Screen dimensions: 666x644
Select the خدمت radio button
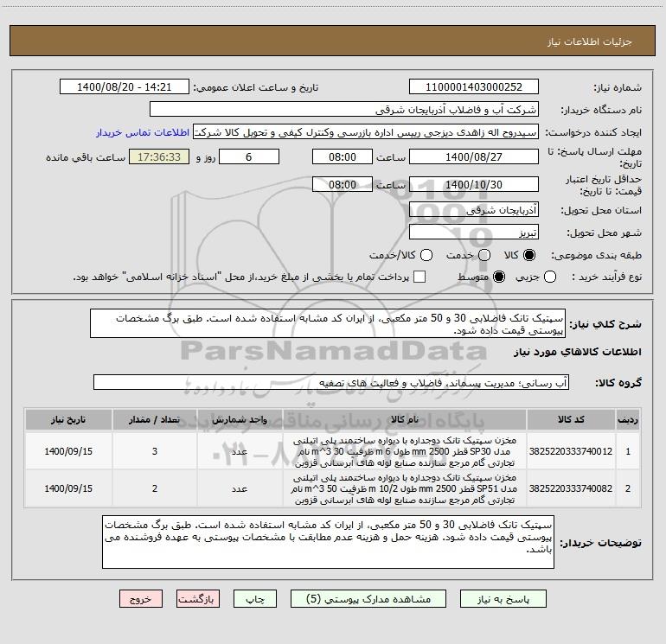484,255
